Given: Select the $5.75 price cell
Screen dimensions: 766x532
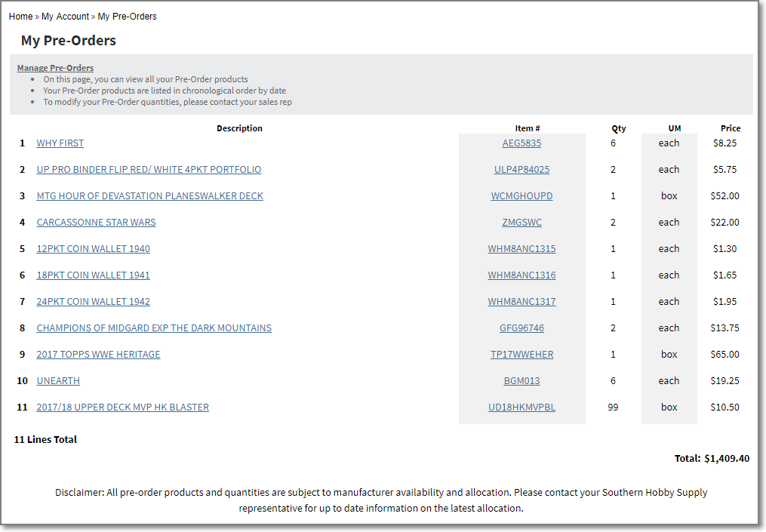Looking at the screenshot, I should [x=725, y=170].
